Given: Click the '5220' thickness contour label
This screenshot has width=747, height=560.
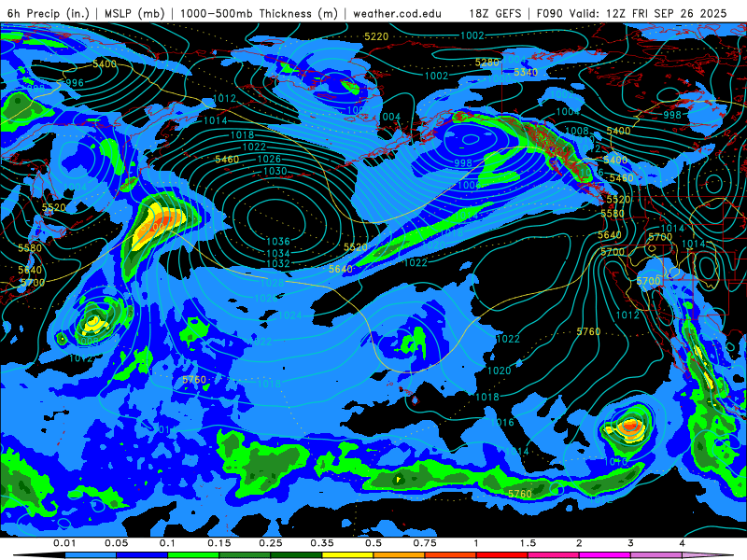Looking at the screenshot, I should pyautogui.click(x=376, y=36).
